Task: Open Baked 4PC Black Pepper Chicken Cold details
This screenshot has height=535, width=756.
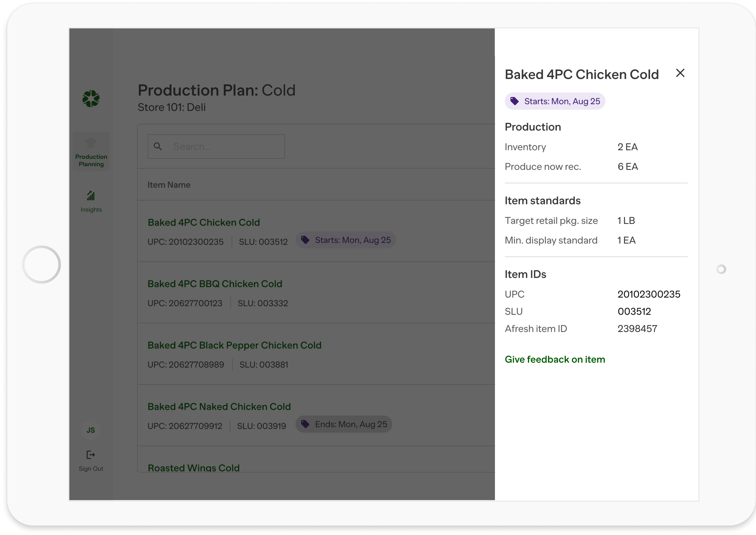Action: tap(234, 345)
